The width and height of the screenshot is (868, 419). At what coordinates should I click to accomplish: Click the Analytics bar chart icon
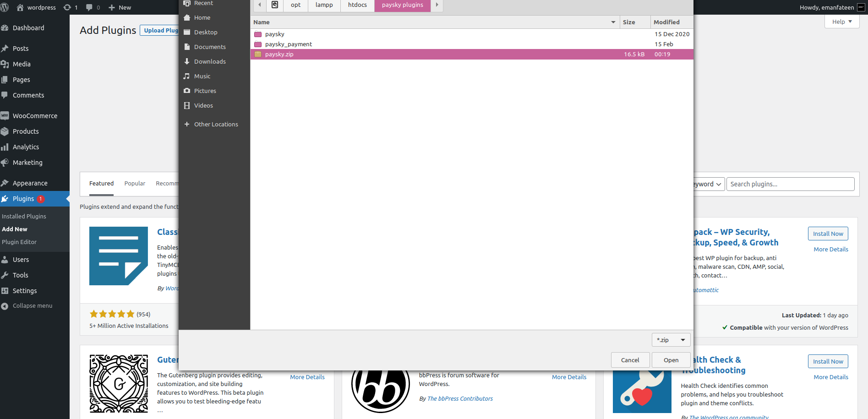coord(5,147)
